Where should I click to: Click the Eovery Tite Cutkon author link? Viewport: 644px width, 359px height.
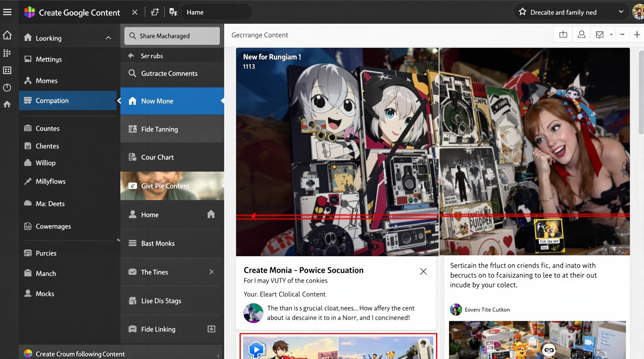click(x=487, y=310)
